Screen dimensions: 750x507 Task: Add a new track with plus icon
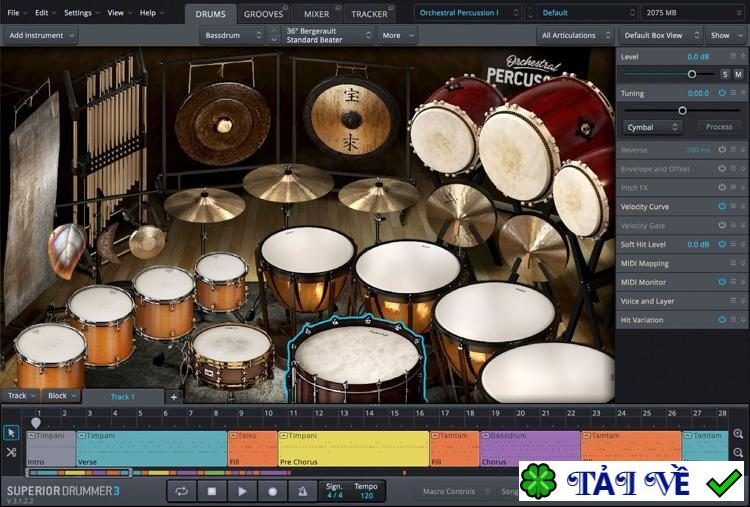tap(173, 397)
